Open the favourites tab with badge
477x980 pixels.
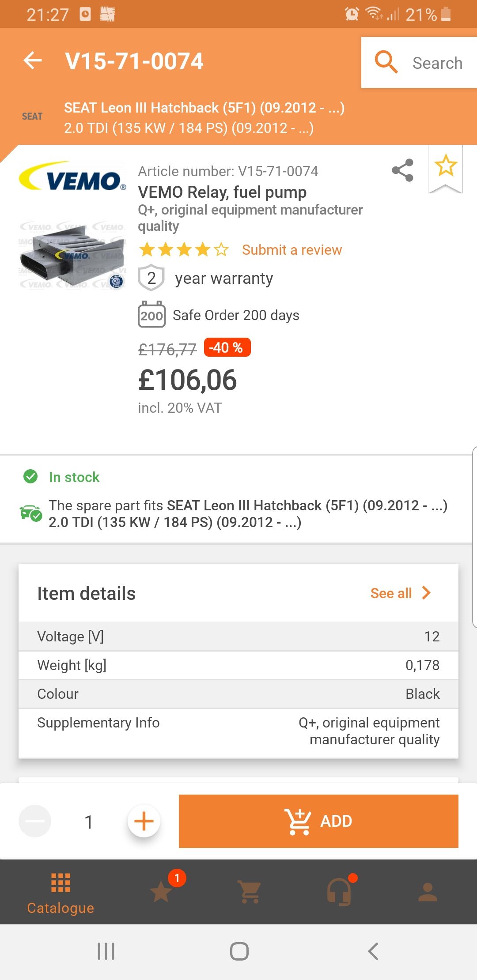click(x=161, y=892)
